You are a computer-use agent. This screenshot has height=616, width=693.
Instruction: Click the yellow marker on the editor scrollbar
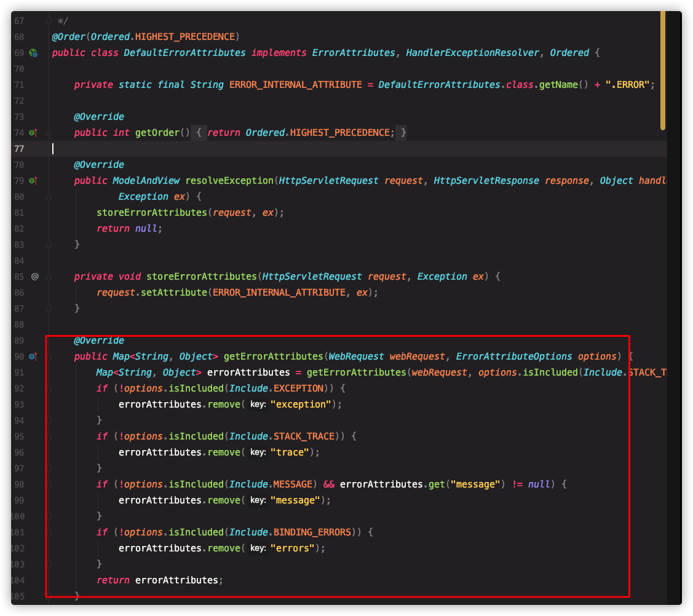click(662, 71)
